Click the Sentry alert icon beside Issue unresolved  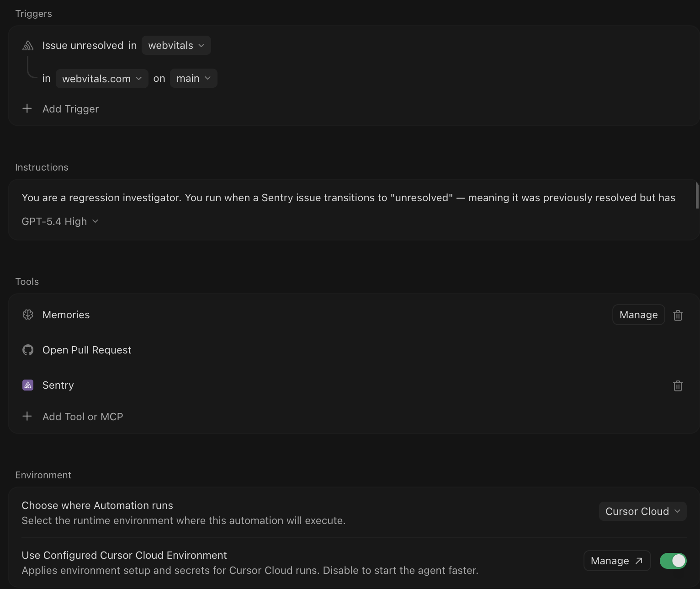28,45
